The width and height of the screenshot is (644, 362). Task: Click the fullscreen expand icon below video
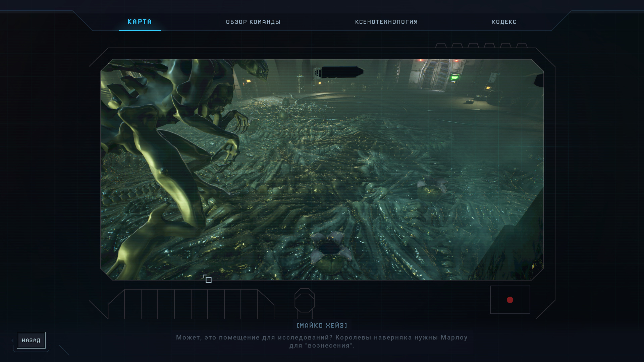(207, 279)
